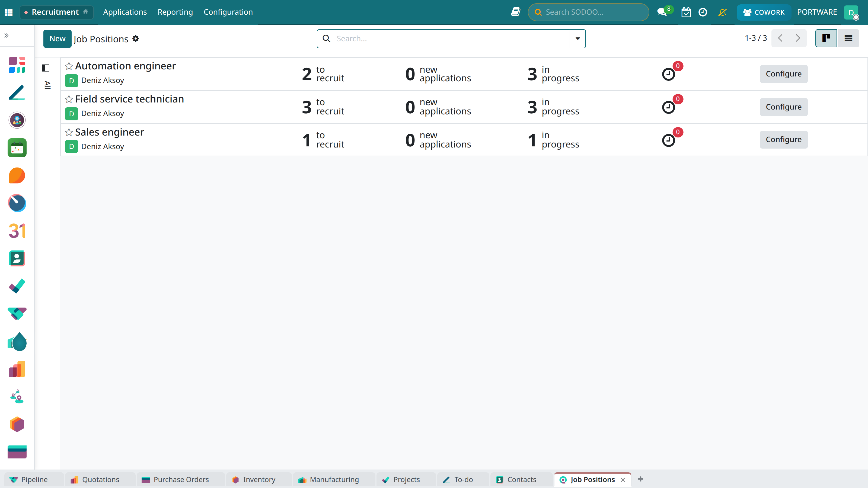This screenshot has height=488, width=868.
Task: Open activities clock for Field service technician
Action: click(x=669, y=107)
